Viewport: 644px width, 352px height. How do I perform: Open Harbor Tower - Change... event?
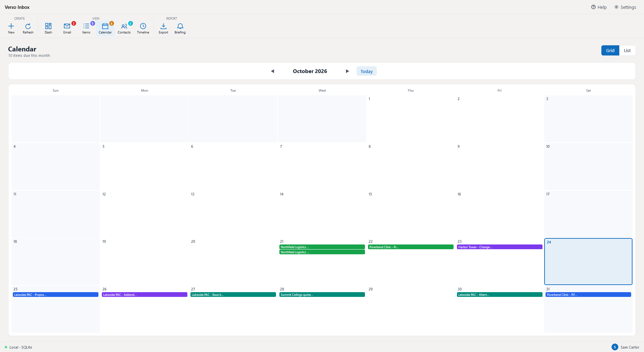pos(500,247)
